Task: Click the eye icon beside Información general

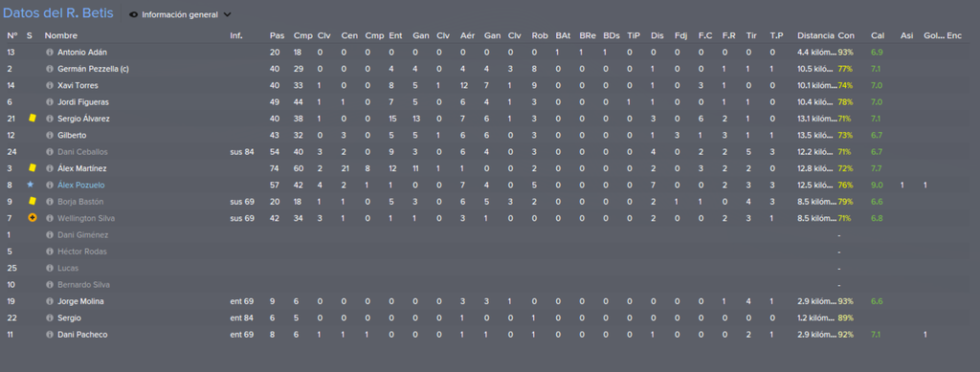Action: [x=134, y=14]
